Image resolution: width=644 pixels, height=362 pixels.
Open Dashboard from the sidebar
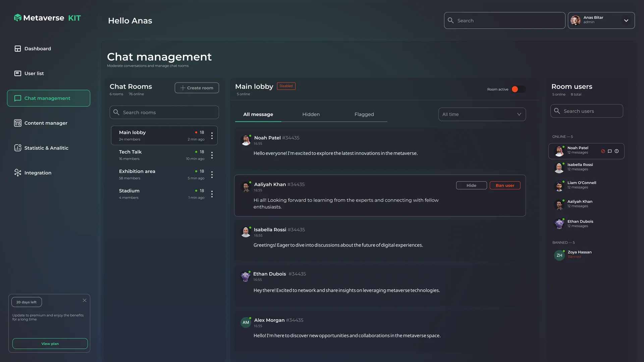[x=33, y=49]
